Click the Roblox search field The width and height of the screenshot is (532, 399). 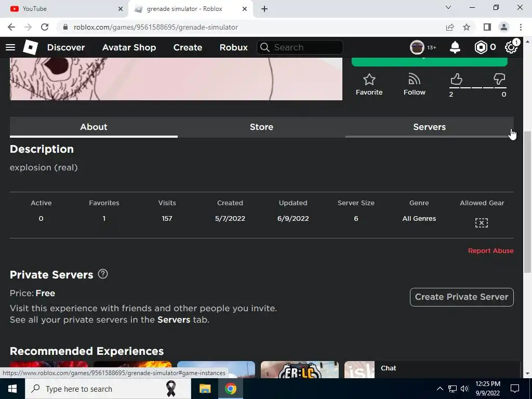point(300,47)
